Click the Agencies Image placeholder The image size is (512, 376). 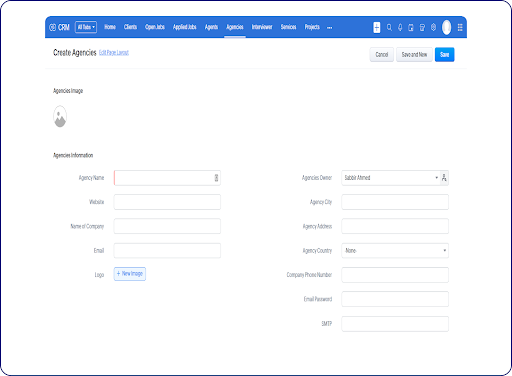(x=60, y=116)
